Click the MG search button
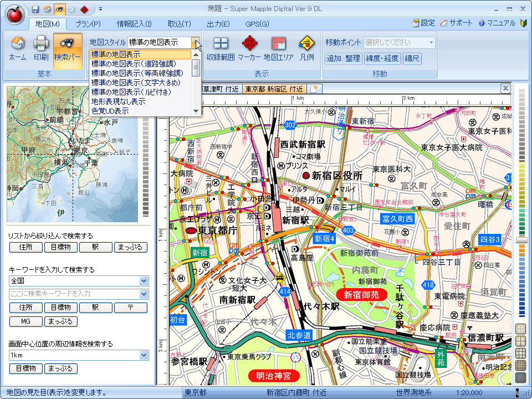Viewport: 532px width, 399px height. [26, 321]
